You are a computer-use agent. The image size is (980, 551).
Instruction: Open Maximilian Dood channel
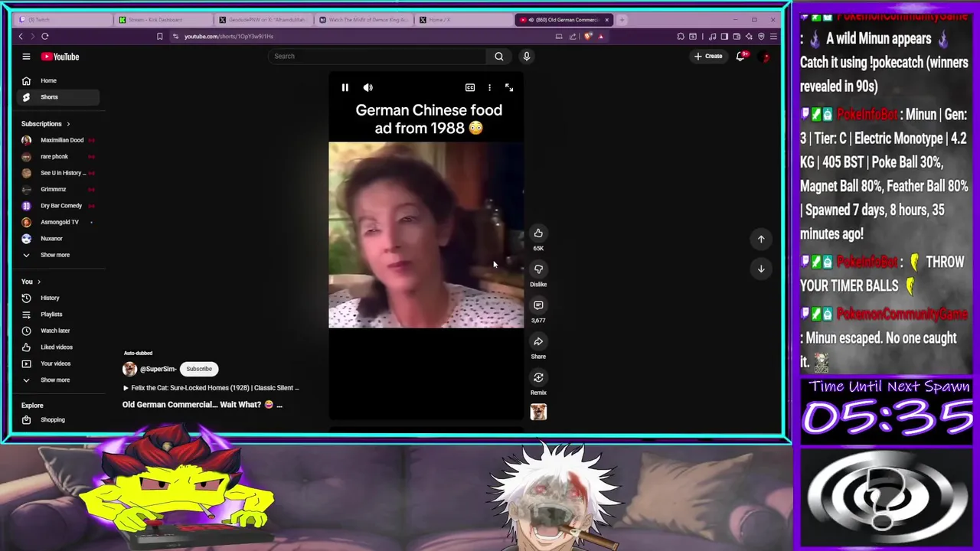[57, 140]
